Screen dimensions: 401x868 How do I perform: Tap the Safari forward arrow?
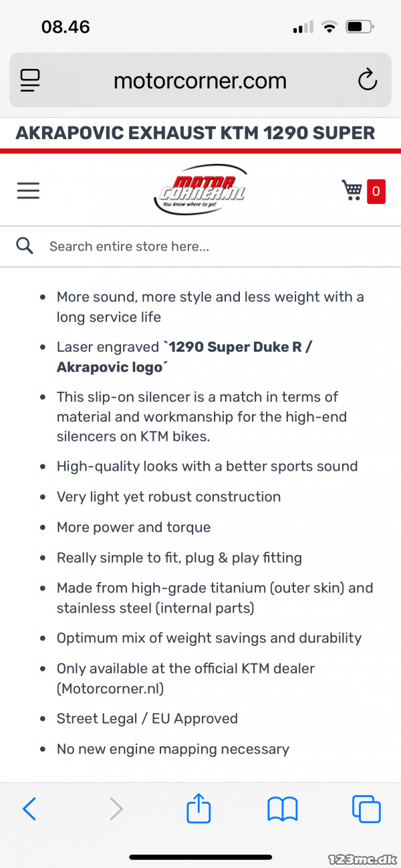(x=116, y=809)
